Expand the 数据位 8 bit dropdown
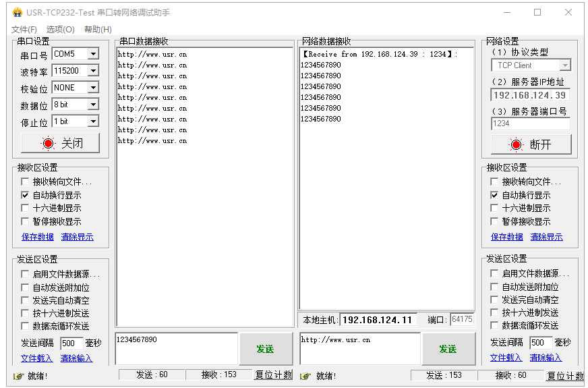Viewport: 588px width, 388px height. tap(93, 105)
